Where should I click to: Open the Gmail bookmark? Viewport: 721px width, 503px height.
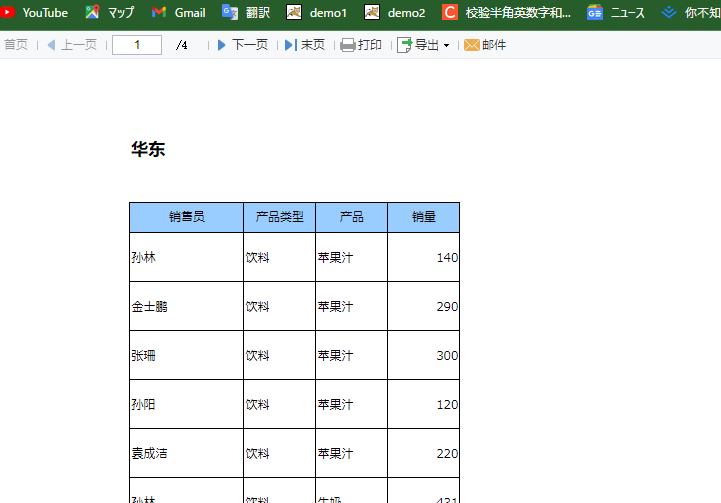coord(178,12)
